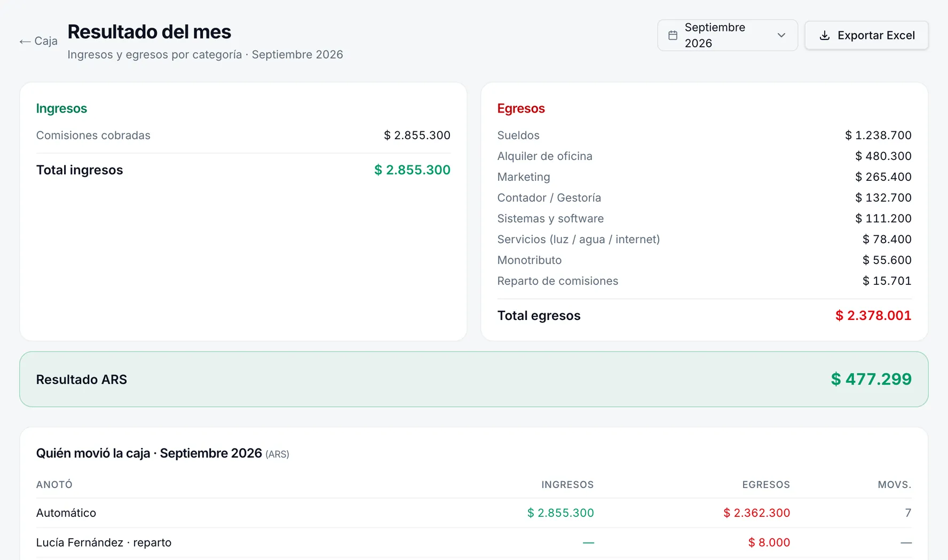Click the Alquiler de oficina row
Screen dimensions: 948x560
click(x=704, y=156)
